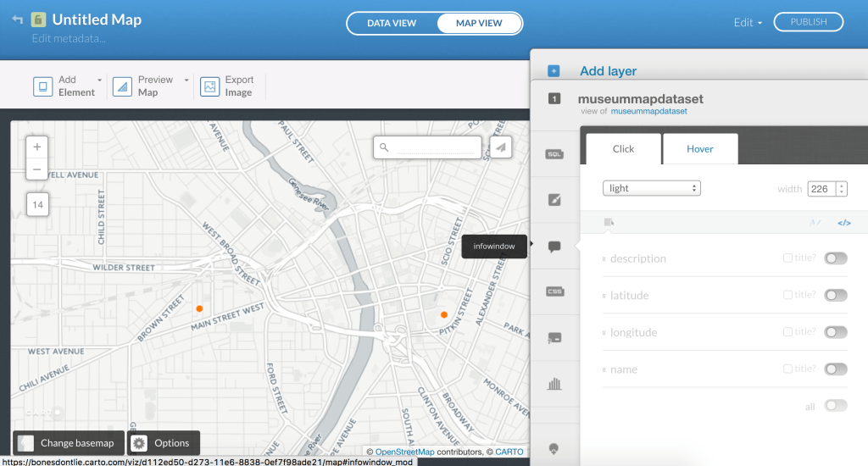Open the filters bar chart icon
The image size is (868, 466).
(x=554, y=384)
